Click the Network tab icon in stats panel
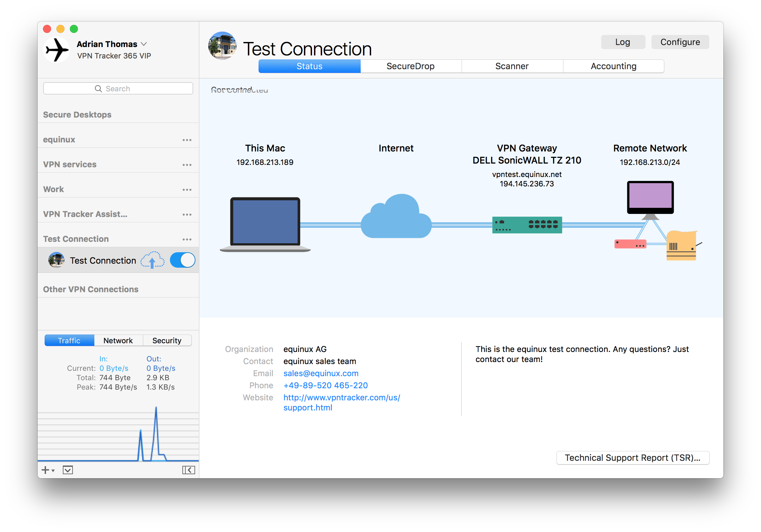This screenshot has width=761, height=532. pos(118,341)
